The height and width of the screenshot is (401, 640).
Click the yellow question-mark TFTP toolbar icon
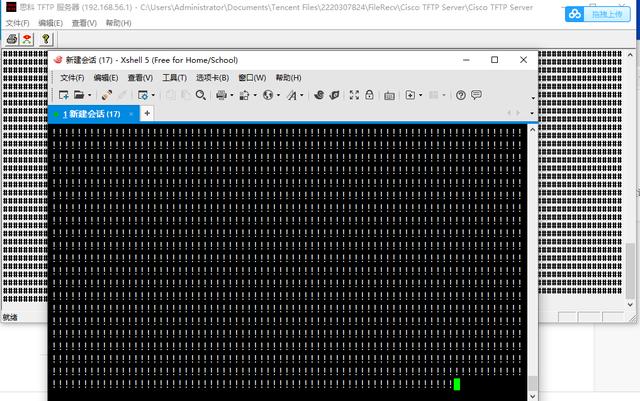[x=46, y=39]
